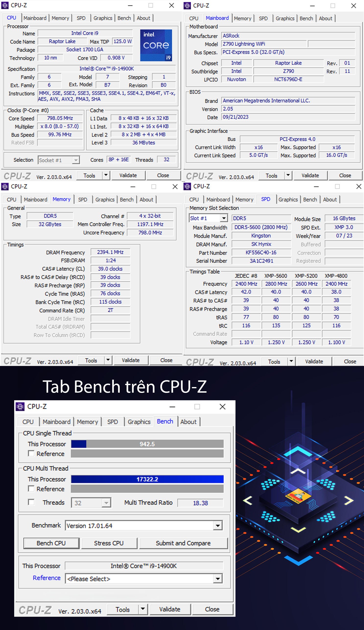Enable the Single Thread Reference checkbox
The image size is (364, 630).
coord(31,453)
